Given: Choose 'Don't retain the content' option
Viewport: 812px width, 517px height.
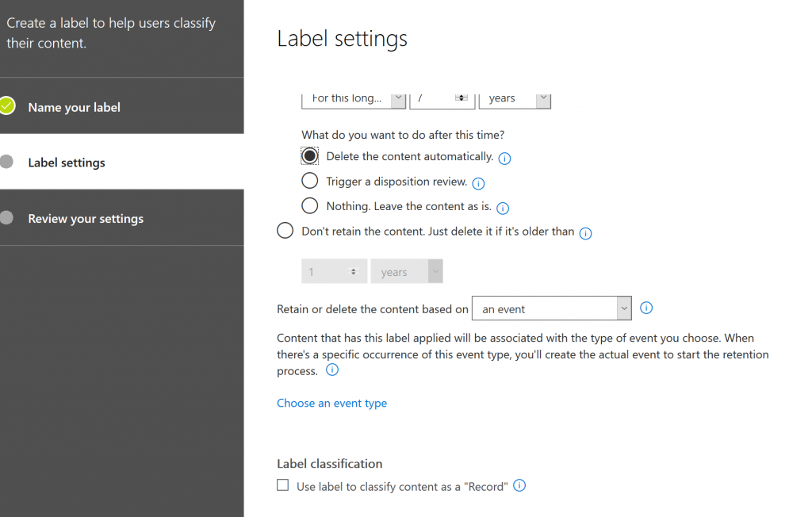Looking at the screenshot, I should point(285,230).
